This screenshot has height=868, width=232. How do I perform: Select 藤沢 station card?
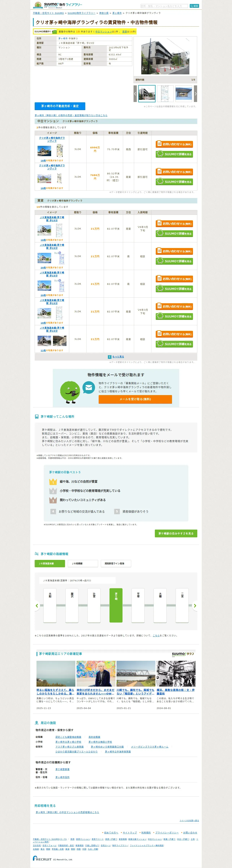click(x=72, y=605)
